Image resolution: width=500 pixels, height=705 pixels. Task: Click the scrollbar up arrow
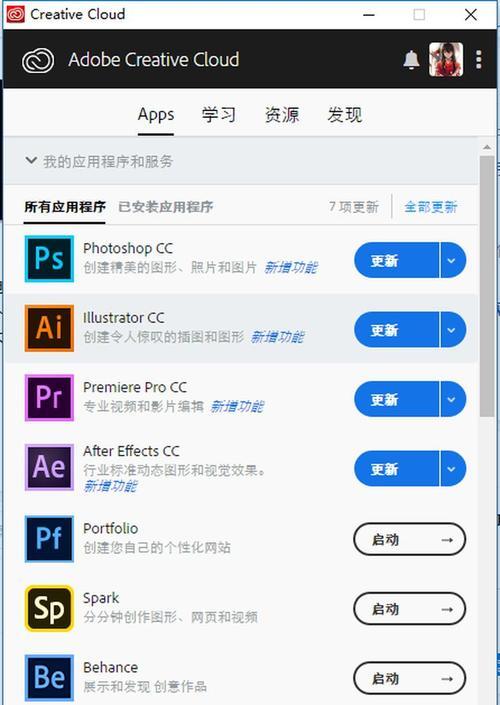(x=487, y=147)
